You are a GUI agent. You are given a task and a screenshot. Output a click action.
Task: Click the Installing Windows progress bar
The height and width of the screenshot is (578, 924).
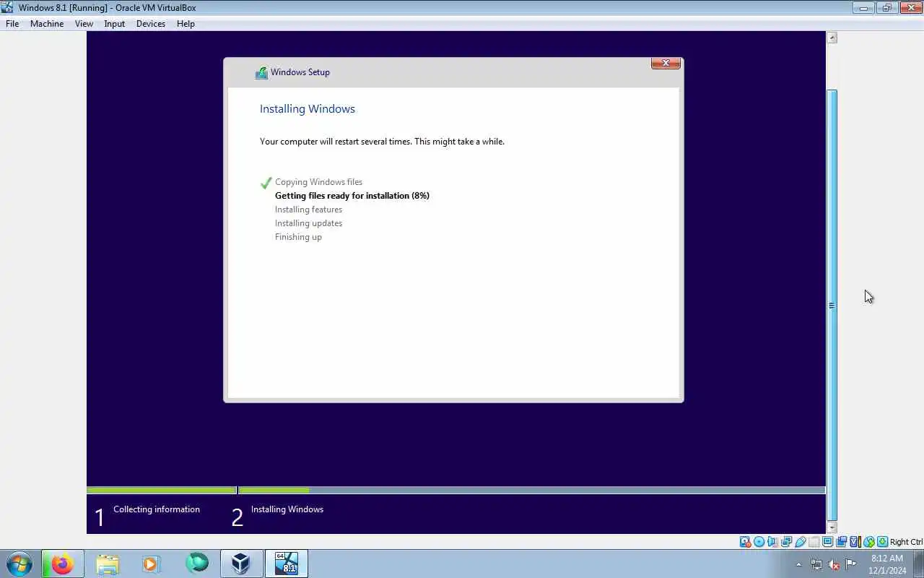531,490
